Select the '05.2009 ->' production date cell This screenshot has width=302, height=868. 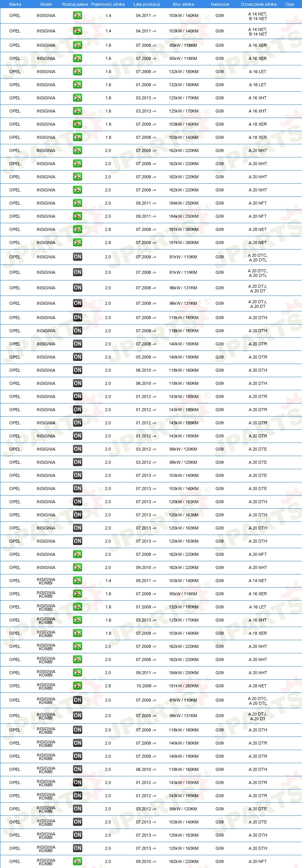point(146,357)
